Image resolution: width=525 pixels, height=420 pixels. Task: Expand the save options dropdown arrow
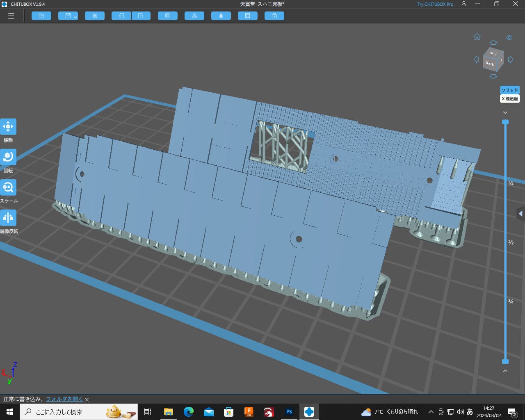(75, 17)
